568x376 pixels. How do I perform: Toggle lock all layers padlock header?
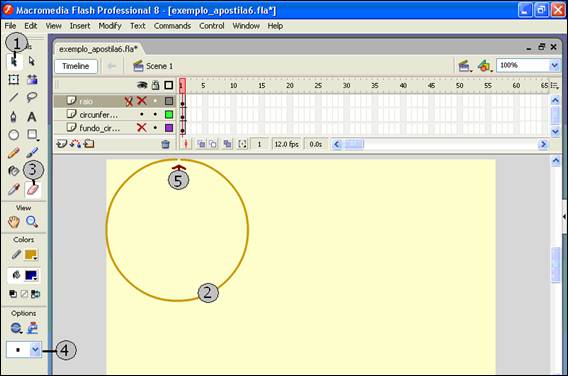pyautogui.click(x=155, y=85)
